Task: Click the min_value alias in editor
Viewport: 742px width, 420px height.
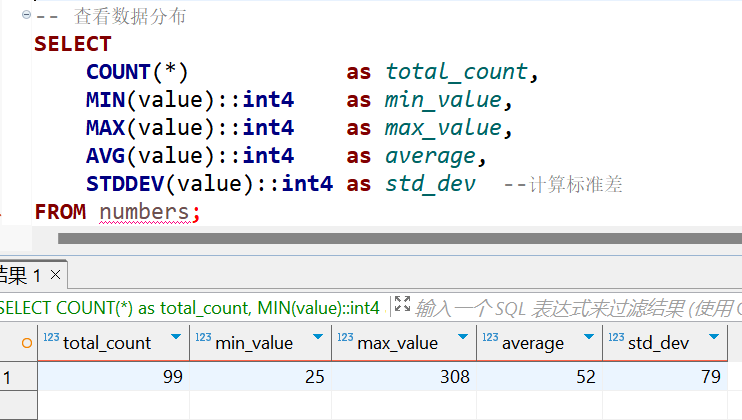Action: pyautogui.click(x=443, y=100)
